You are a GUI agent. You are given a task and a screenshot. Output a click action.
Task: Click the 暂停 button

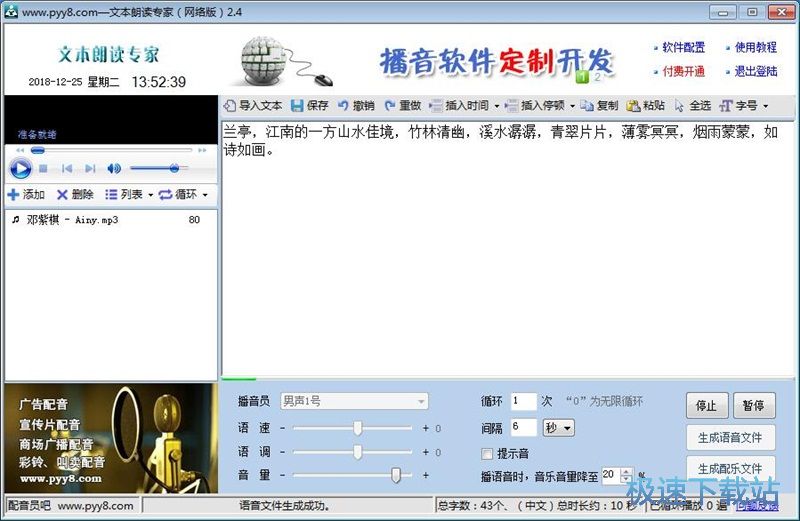[x=754, y=406]
